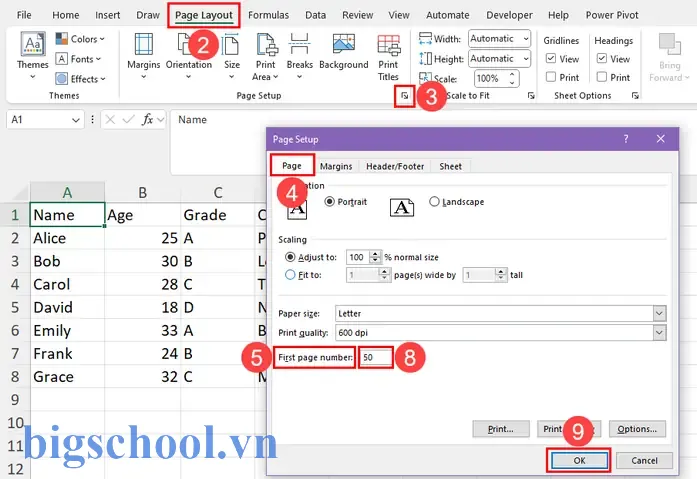Open the Height dropdown

[x=499, y=59]
